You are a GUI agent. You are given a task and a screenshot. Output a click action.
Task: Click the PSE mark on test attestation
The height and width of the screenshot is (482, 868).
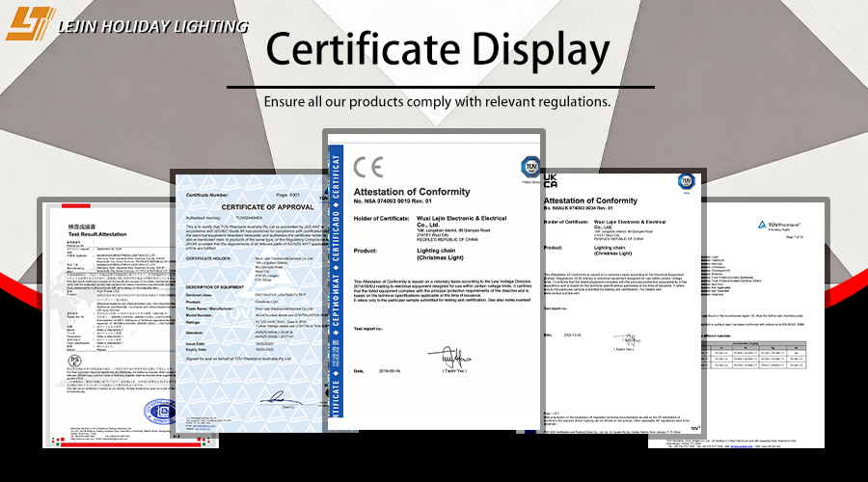pos(74,361)
